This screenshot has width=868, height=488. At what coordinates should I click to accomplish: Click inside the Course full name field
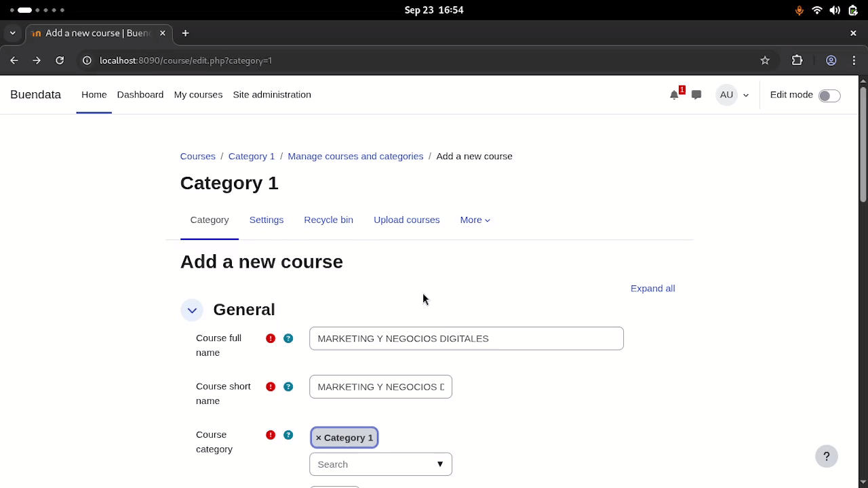point(466,338)
